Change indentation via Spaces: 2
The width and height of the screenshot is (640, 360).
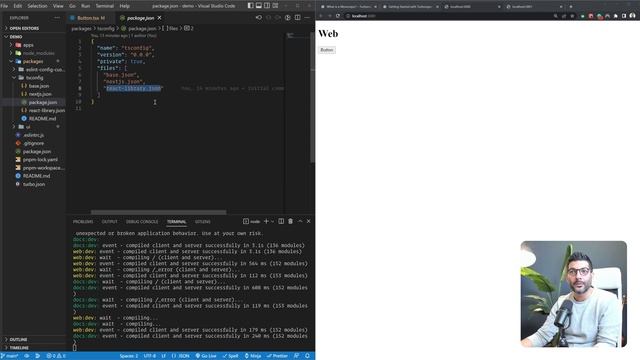(x=129, y=356)
